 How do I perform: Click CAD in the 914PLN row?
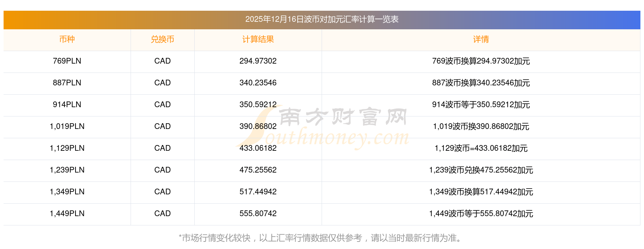click(x=162, y=105)
